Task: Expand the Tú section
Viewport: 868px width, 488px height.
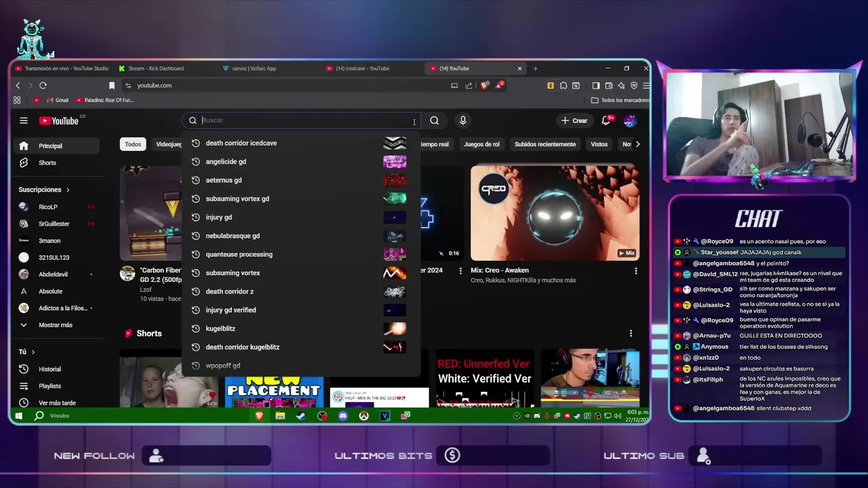Action: pos(26,352)
